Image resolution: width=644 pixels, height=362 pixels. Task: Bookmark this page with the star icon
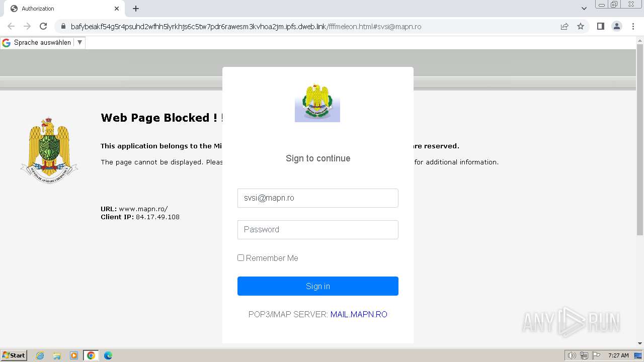581,26
